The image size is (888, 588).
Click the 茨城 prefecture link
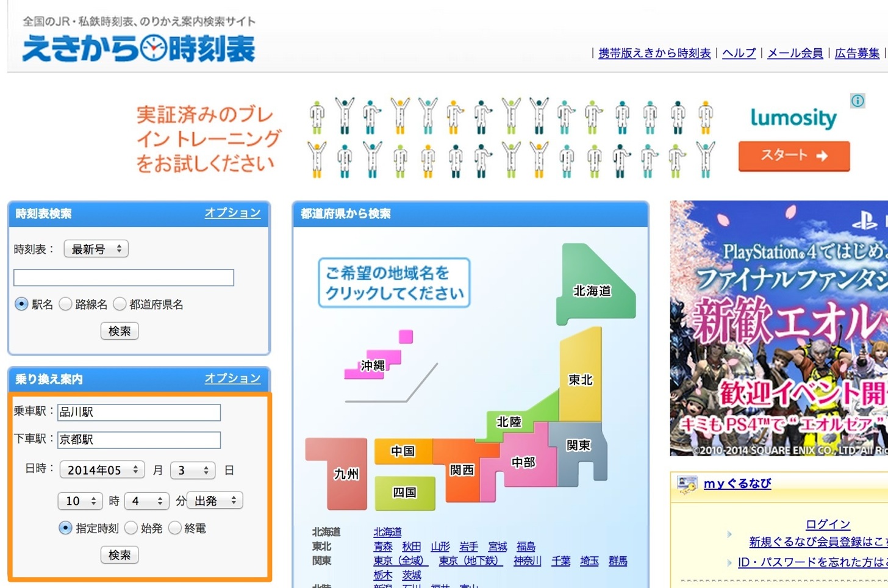point(412,575)
